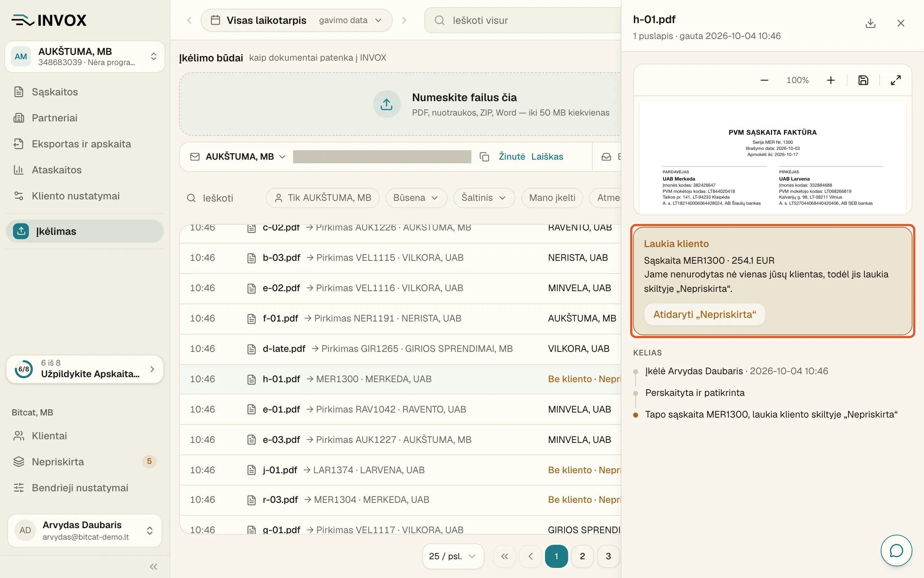
Task: Jump to first page of results
Action: [504, 556]
